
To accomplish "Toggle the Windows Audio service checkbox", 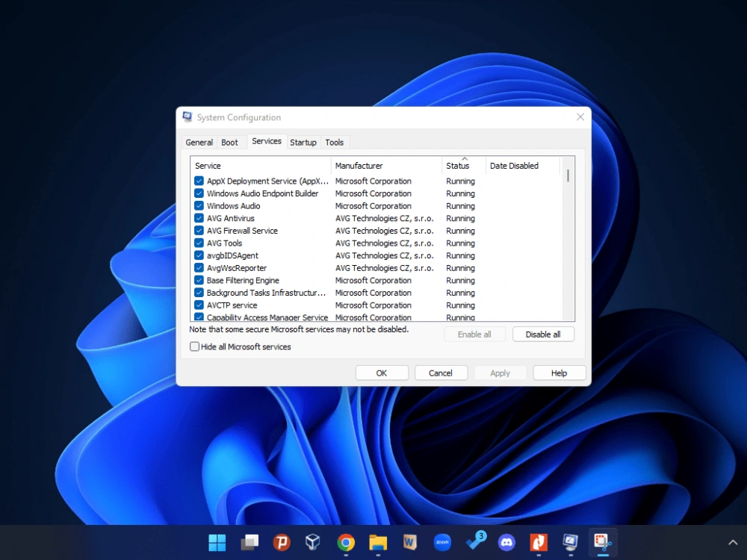I will (199, 206).
